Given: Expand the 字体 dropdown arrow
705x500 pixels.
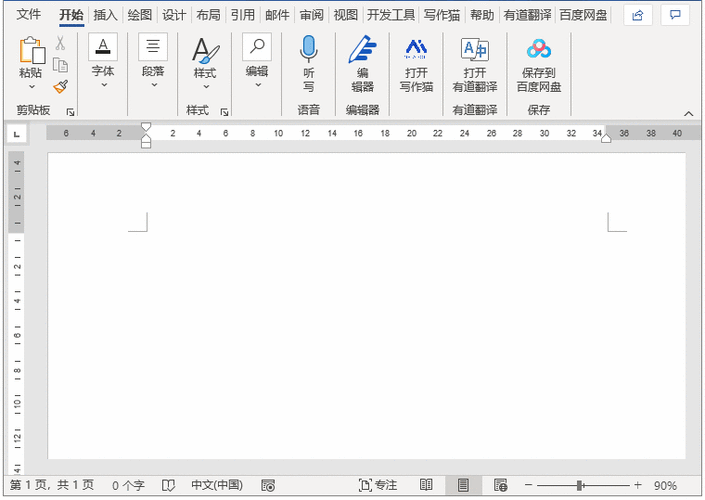Looking at the screenshot, I should [x=104, y=85].
